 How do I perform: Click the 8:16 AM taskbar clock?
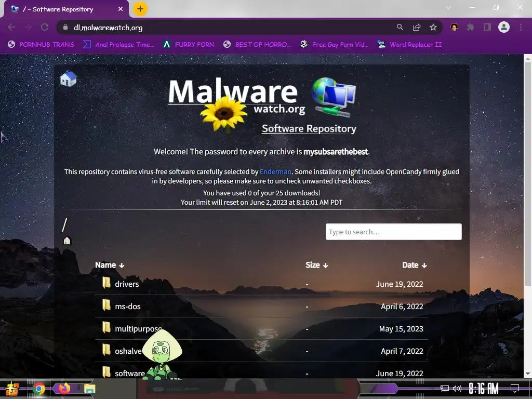click(483, 389)
